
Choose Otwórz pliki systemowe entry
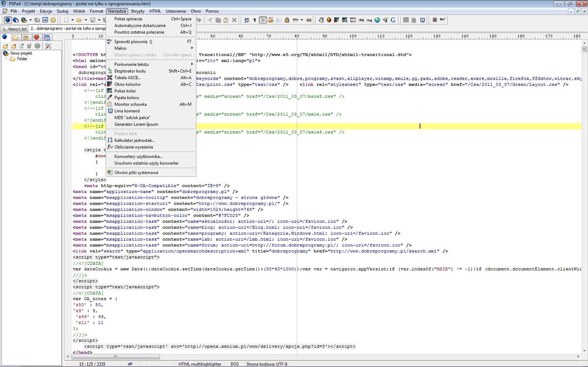coord(151,173)
